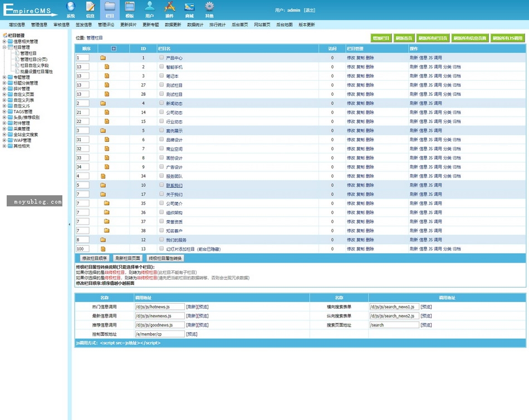Viewport: 529px width, 420px height.
Task: Click the folder icon for 关于我们 row
Action: click(x=103, y=195)
